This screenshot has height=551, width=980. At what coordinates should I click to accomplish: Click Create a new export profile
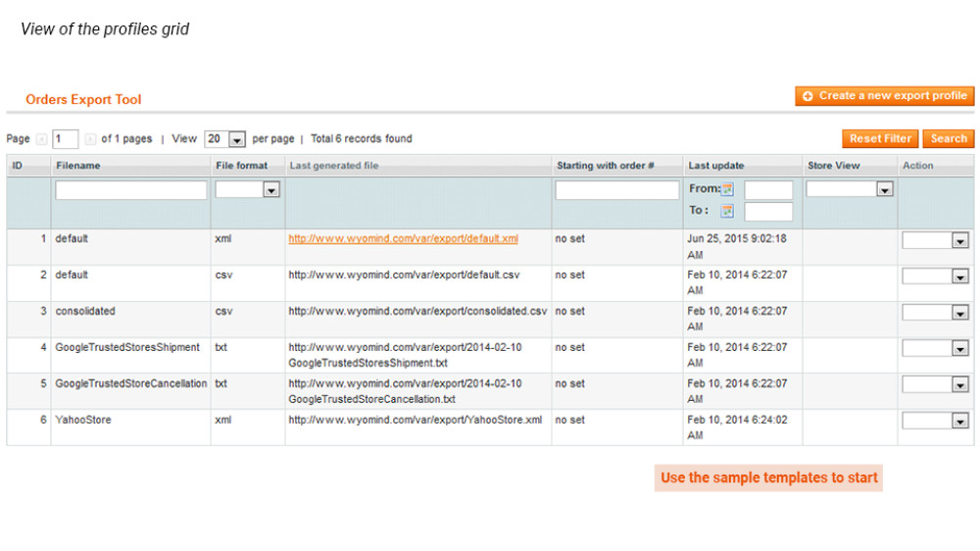pos(885,96)
